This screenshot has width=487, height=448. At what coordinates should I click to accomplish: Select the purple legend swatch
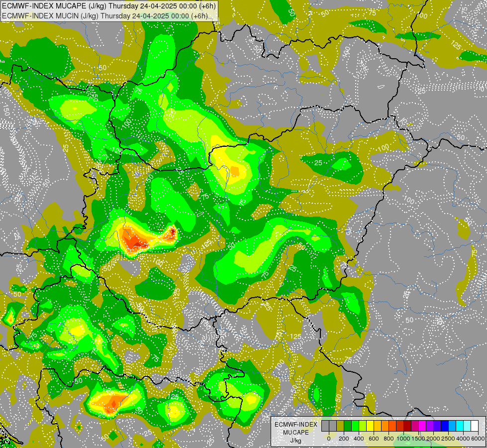pyautogui.click(x=430, y=426)
